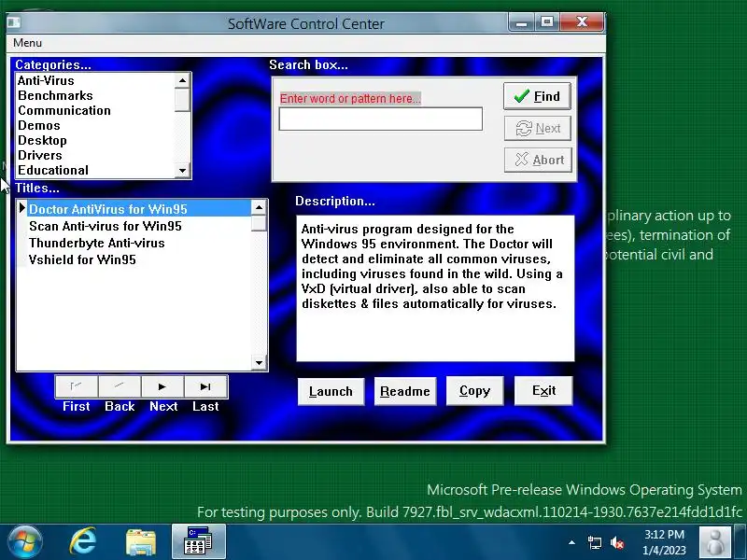Click the Abort search button
Screen dimensions: 747x560
point(538,160)
